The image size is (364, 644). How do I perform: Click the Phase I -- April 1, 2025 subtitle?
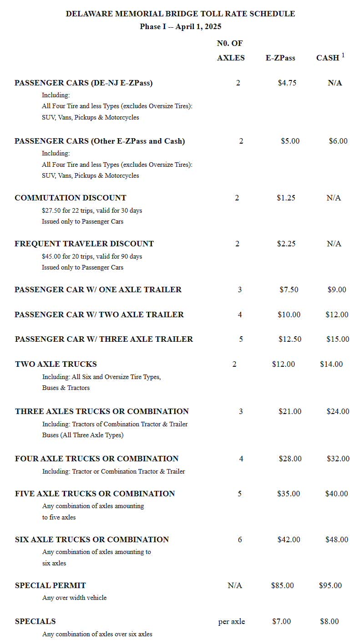[x=181, y=26]
